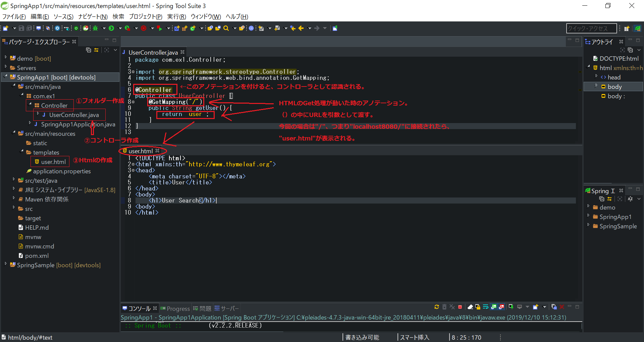Image resolution: width=644 pixels, height=342 pixels.
Task: Expand Maven 依存関係 node
Action: click(x=14, y=198)
